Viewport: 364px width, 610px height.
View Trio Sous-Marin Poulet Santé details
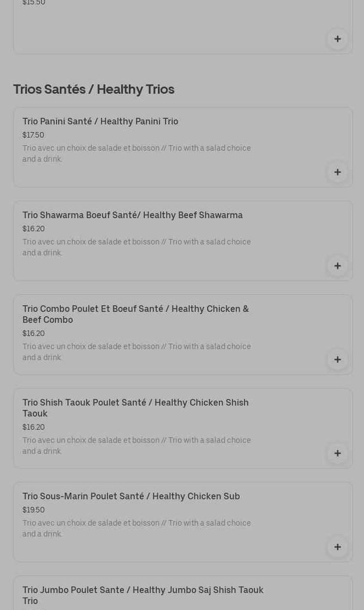131,497
